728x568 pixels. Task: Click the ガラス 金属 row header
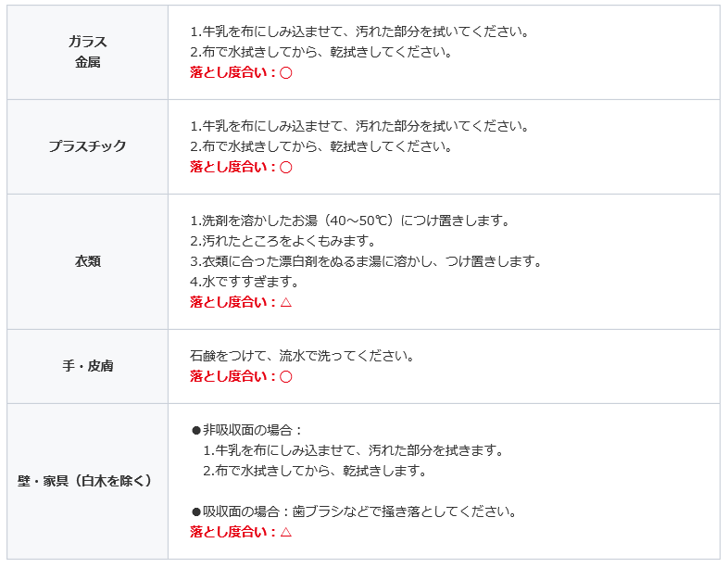point(87,53)
